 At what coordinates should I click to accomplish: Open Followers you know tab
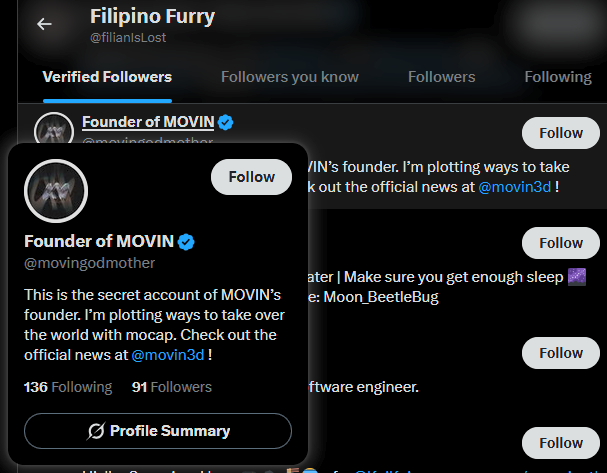click(x=289, y=77)
